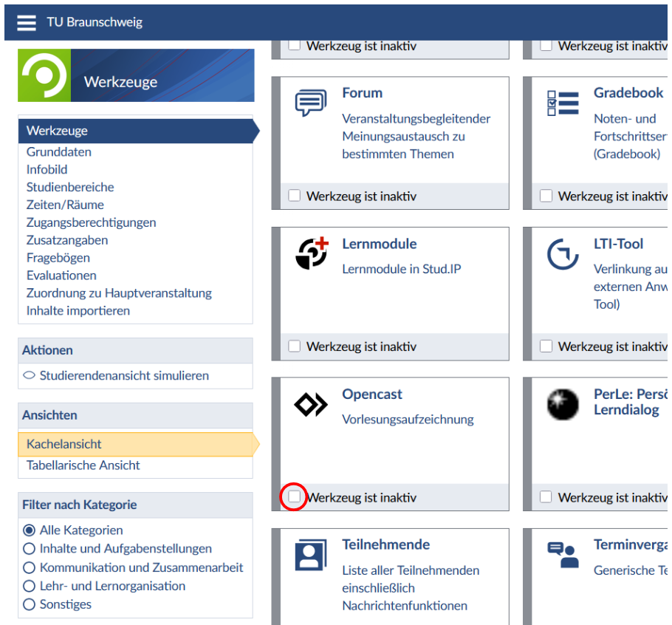This screenshot has width=672, height=625.
Task: Click the LTI-Tool circular arrow icon
Action: tap(563, 254)
